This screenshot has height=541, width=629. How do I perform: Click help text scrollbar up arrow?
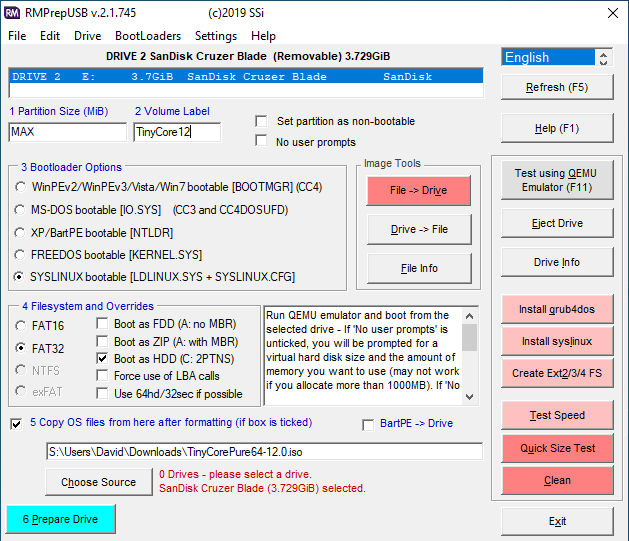(x=469, y=316)
